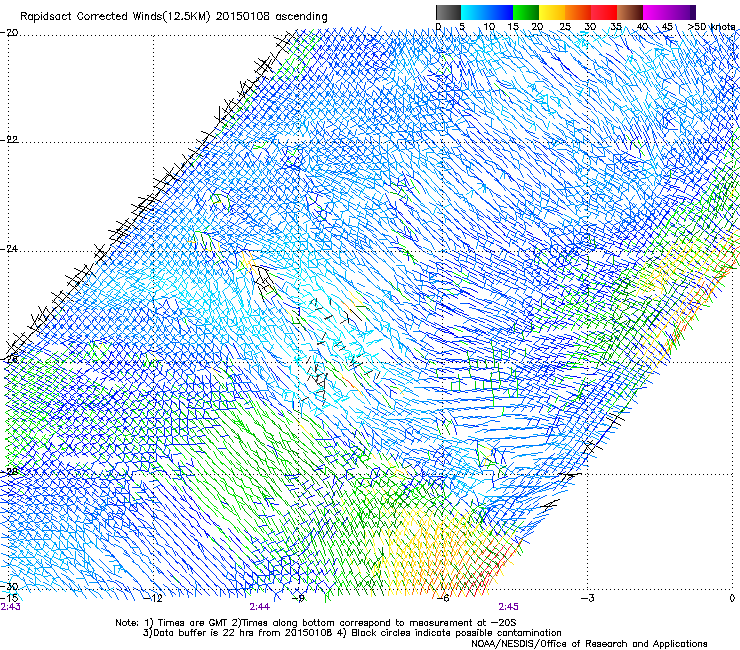The height and width of the screenshot is (650, 740).
Task: Click the '20' legend scale label
Action: pyautogui.click(x=537, y=27)
